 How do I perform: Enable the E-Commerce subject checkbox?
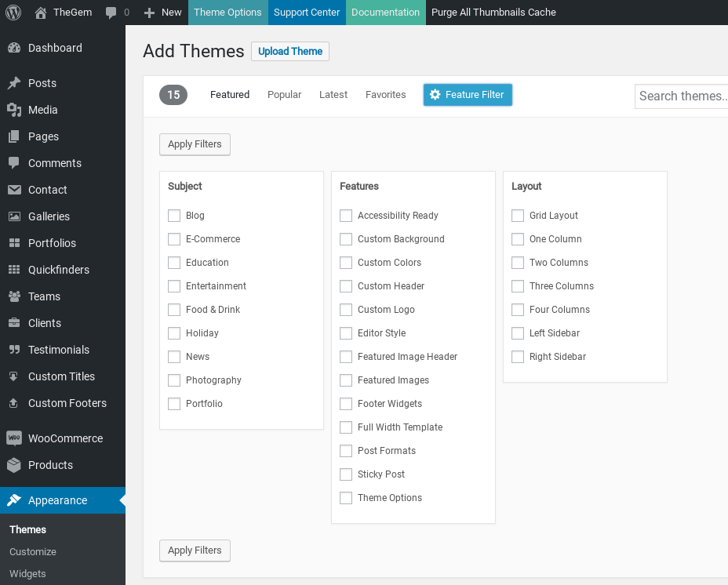(174, 239)
